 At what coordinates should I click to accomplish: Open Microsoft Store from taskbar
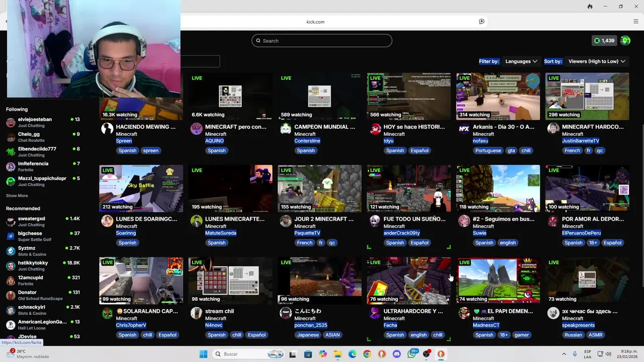point(308,354)
